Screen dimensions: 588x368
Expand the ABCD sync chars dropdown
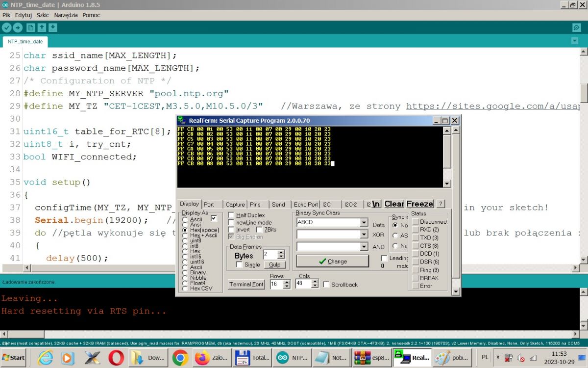364,222
